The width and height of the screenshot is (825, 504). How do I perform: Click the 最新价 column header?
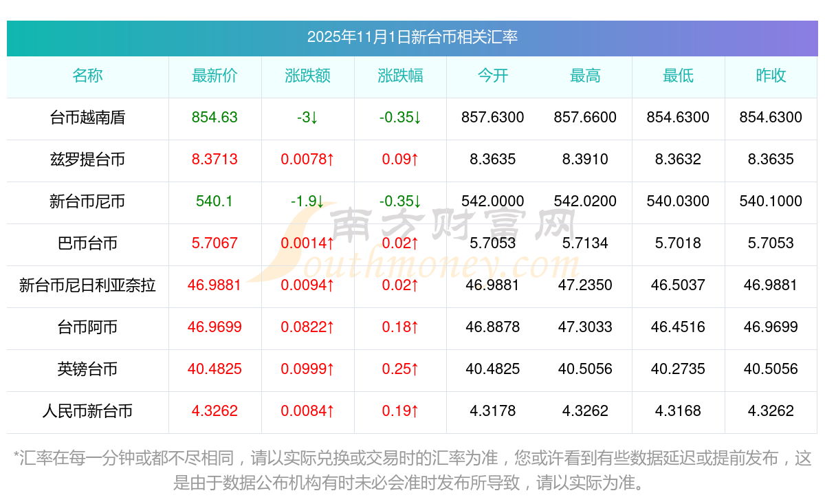[214, 76]
